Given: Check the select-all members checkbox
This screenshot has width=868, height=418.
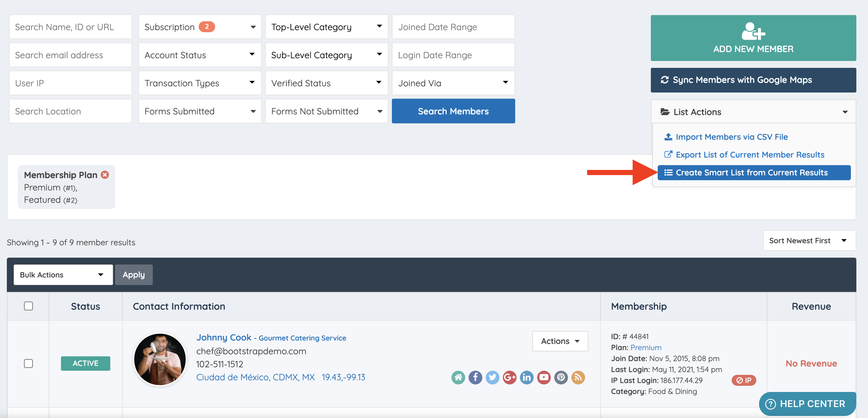Looking at the screenshot, I should coord(28,306).
